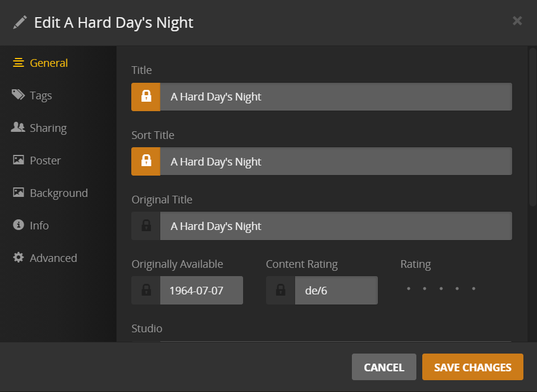The width and height of the screenshot is (537, 392).
Task: Click the pencil icon beside dialog title
Action: coord(20,22)
